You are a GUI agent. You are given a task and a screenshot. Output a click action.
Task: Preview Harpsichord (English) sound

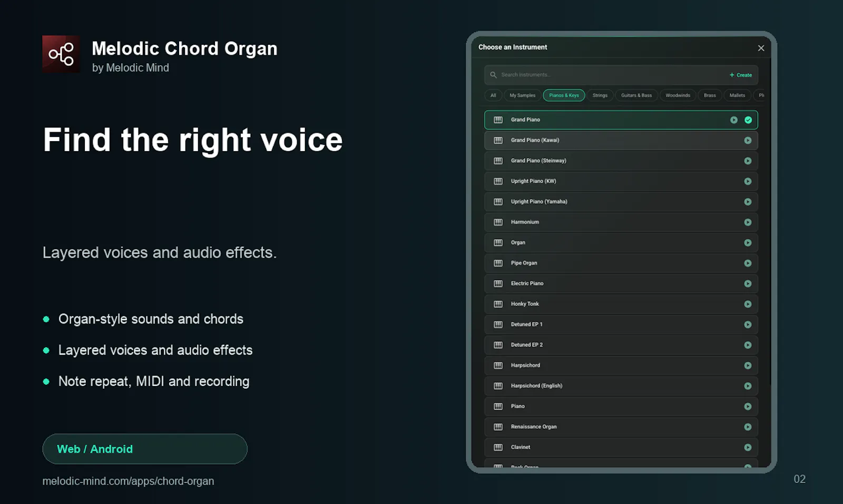pyautogui.click(x=748, y=386)
